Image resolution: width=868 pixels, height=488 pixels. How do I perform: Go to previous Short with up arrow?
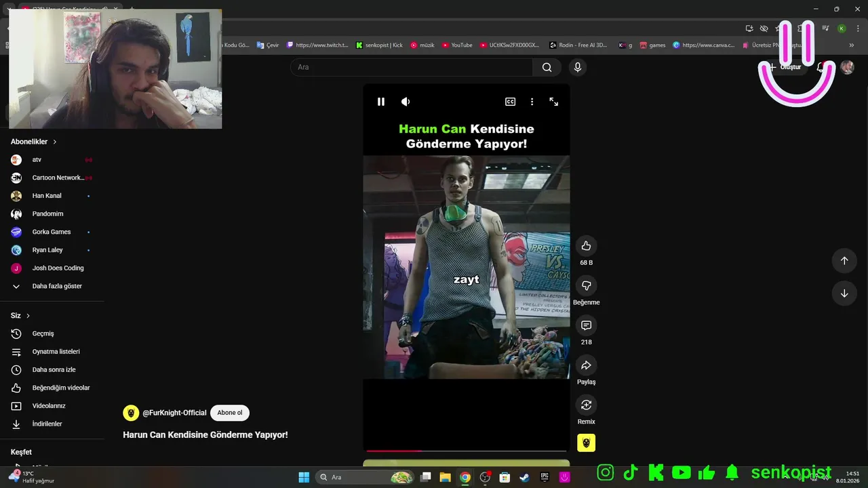[844, 260]
